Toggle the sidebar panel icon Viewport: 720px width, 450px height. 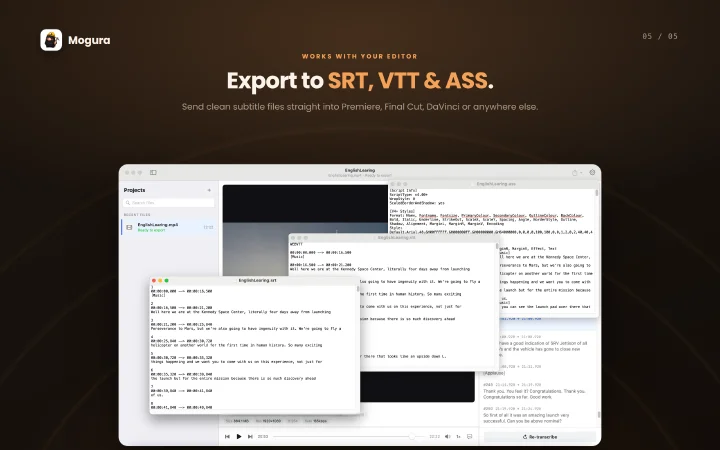pos(153,173)
